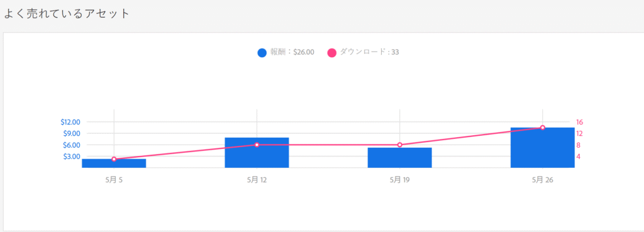This screenshot has height=232, width=644.
Task: Click the download data point on 5月 19
Action: pyautogui.click(x=399, y=145)
